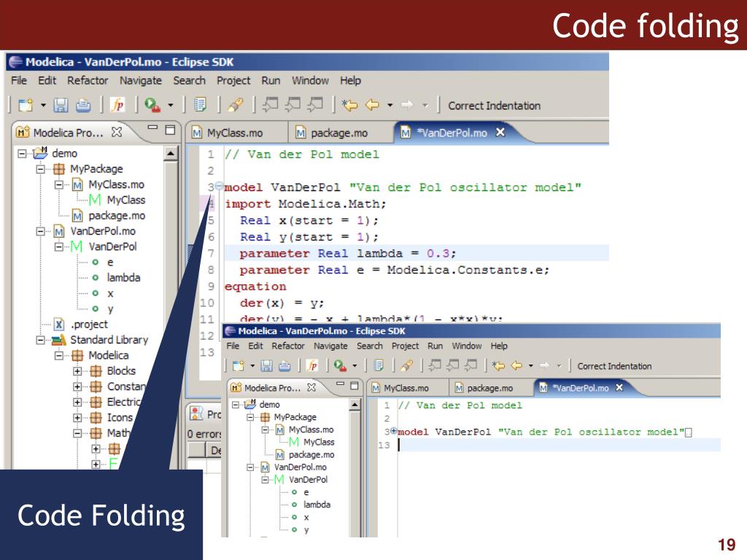Click the first annotation navigation icon in the main toolbar
Screen dimensions: 747x560
(270, 105)
